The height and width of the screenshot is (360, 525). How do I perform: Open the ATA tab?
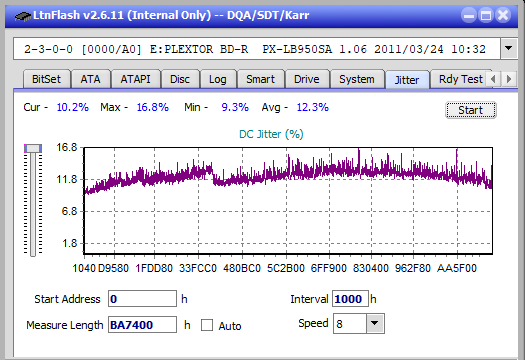click(90, 79)
